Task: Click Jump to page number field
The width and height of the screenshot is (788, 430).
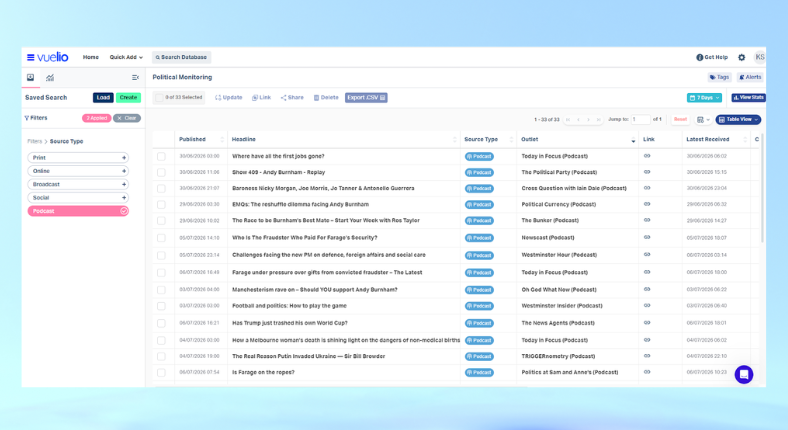Action: click(x=640, y=120)
